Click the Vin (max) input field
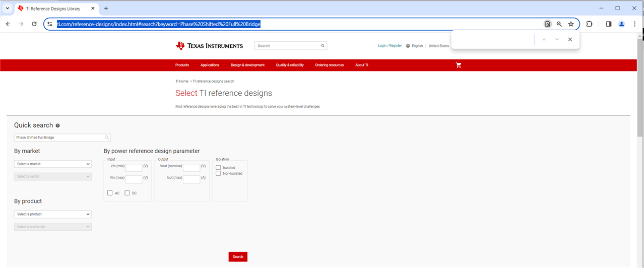 coord(134,179)
